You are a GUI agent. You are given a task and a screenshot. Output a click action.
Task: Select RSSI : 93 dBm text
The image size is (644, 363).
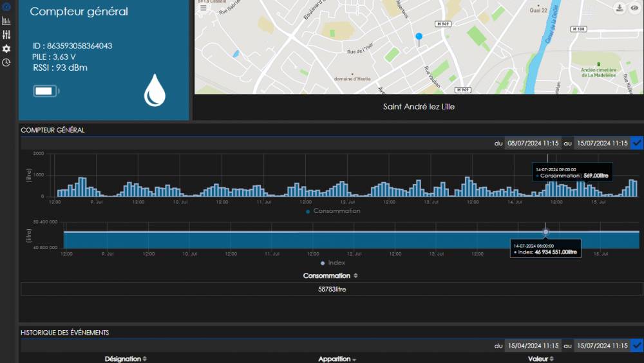click(60, 68)
